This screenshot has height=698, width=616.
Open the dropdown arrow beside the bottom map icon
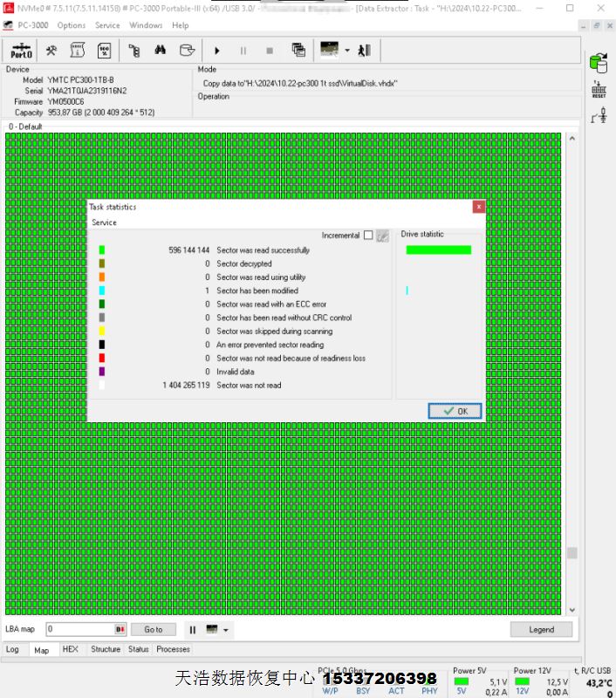point(226,629)
